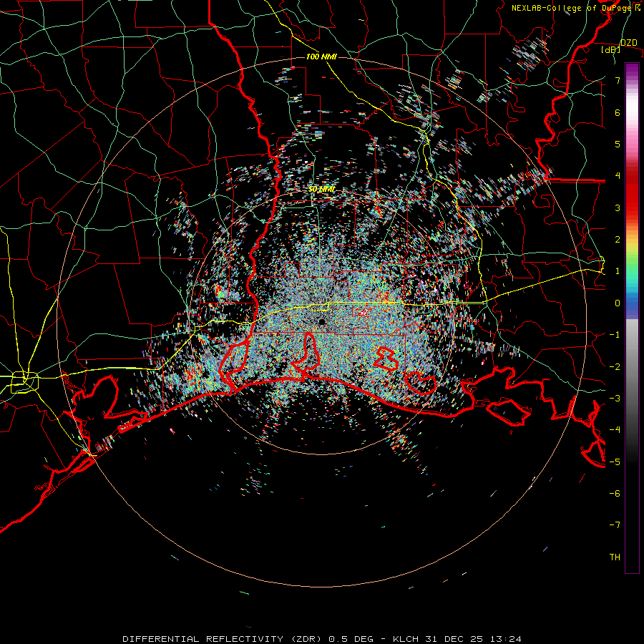Click the -4 value on color scale
The image size is (644, 644).
[x=615, y=430]
